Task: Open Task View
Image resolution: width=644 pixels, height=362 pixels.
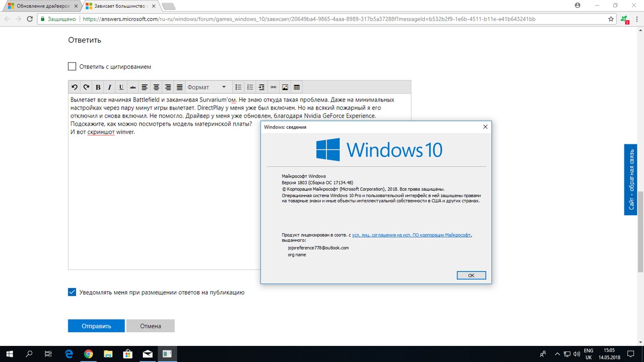Action: click(x=48, y=354)
